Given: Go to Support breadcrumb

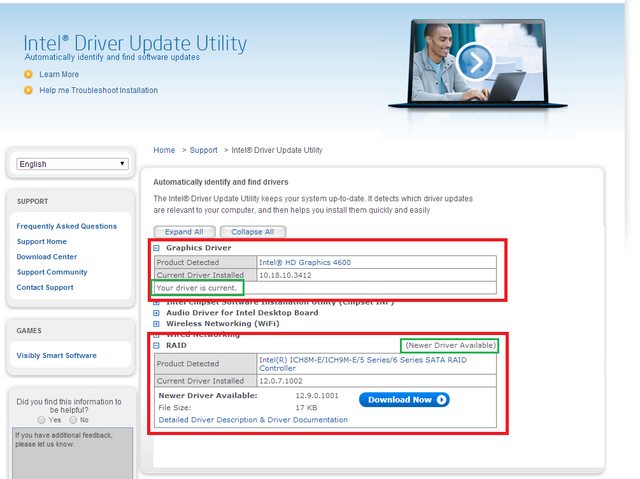Looking at the screenshot, I should [203, 150].
